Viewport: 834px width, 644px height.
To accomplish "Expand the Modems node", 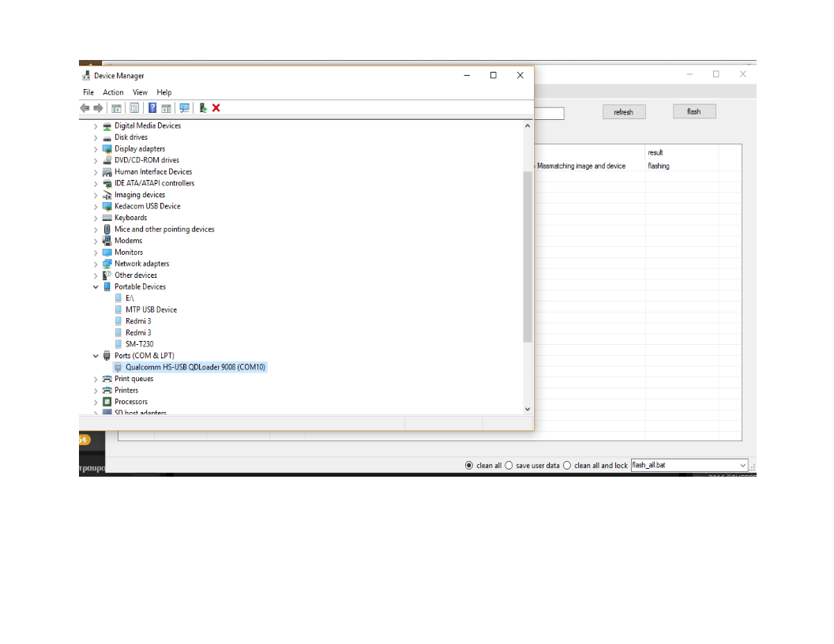I will click(96, 241).
